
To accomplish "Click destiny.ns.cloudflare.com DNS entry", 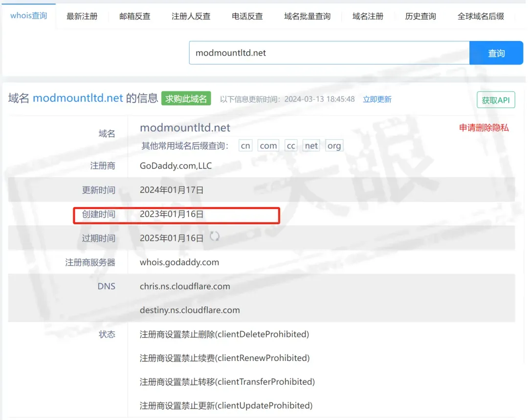I will (x=190, y=310).
